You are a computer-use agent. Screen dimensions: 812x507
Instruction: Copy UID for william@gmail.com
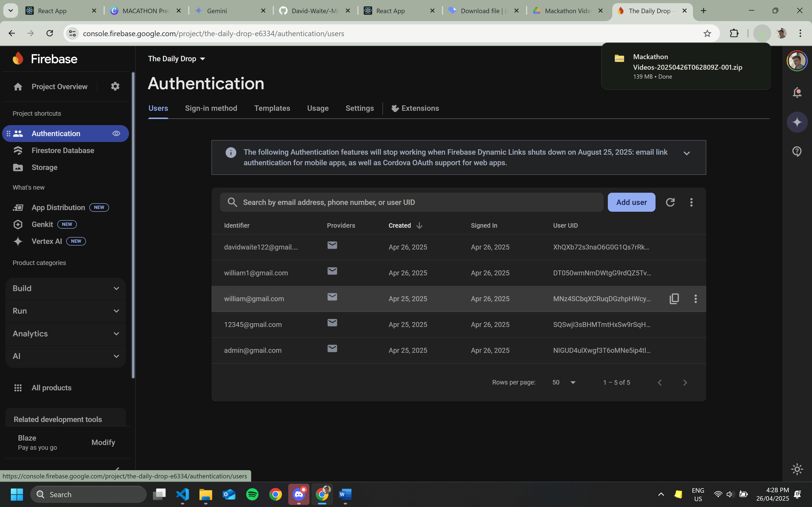(x=674, y=299)
